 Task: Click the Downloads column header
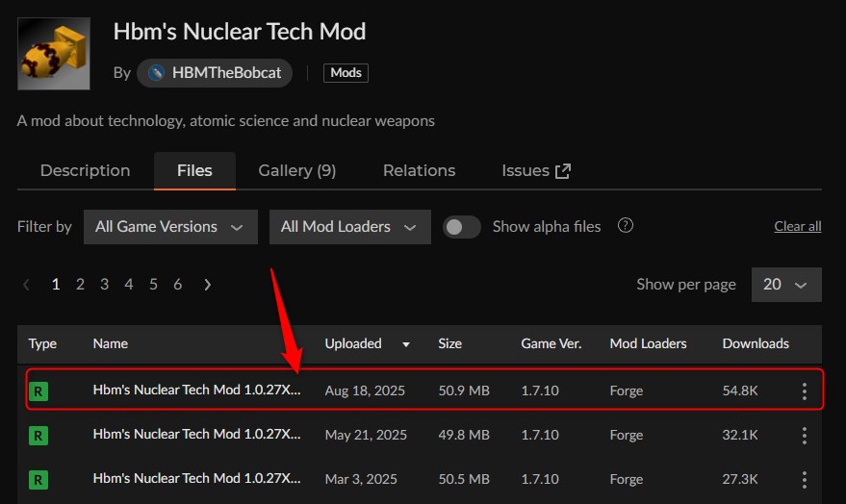756,344
